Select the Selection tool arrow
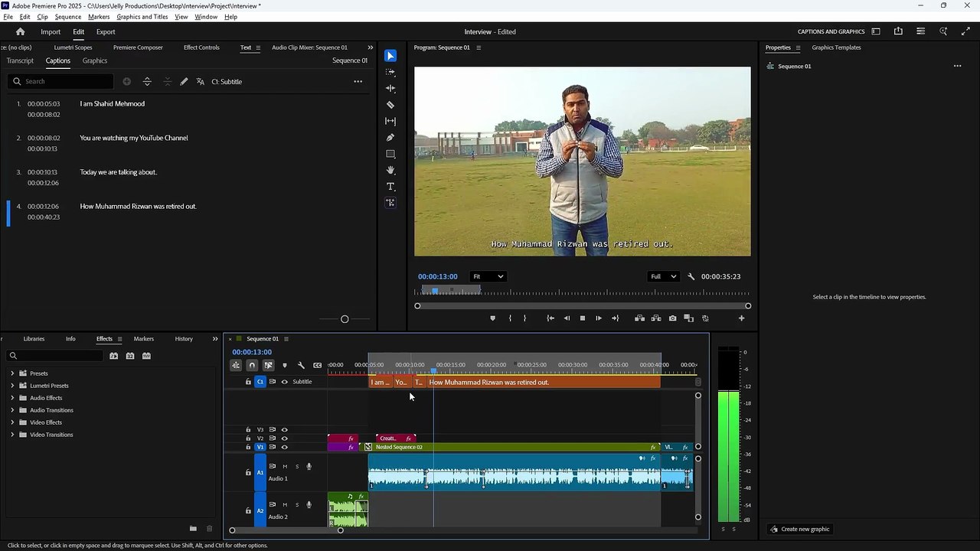Image resolution: width=980 pixels, height=551 pixels. coord(390,56)
